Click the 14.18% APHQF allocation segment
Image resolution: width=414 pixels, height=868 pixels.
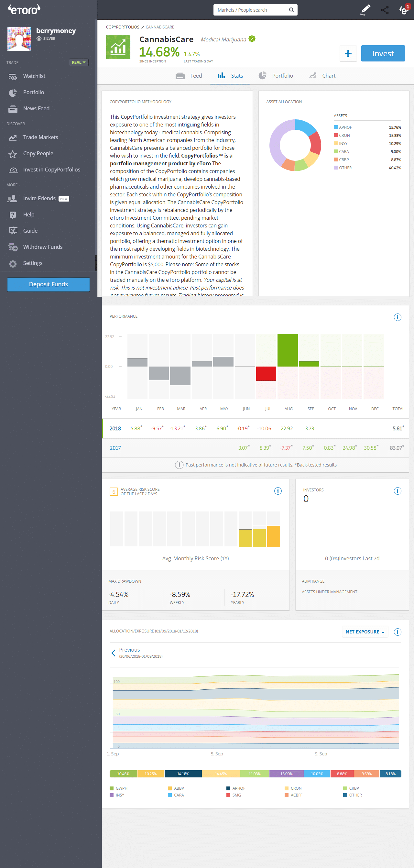[x=183, y=774]
